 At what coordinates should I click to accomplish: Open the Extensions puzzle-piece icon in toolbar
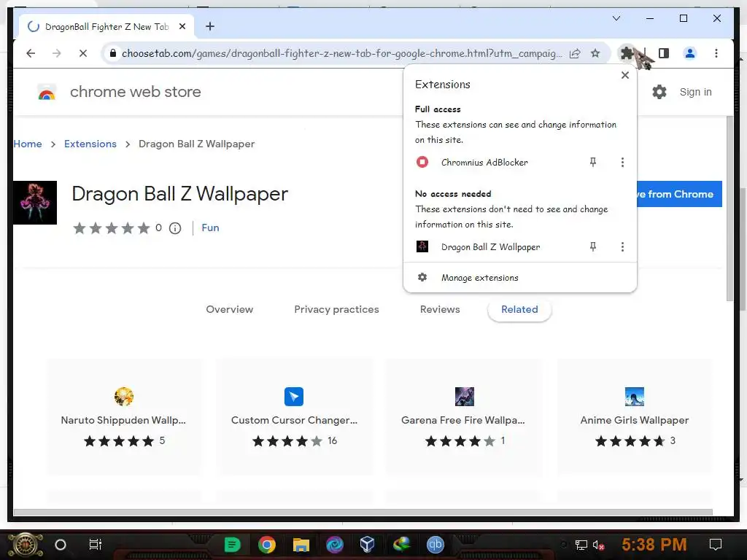point(627,52)
